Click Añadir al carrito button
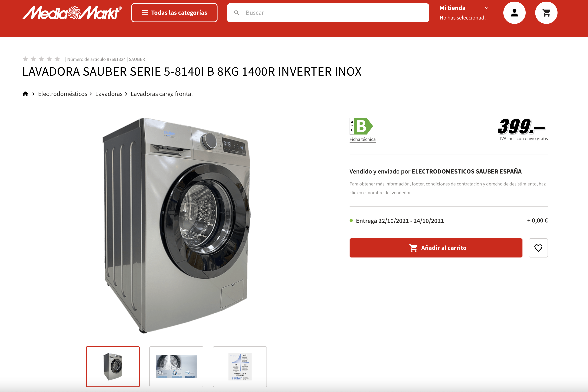588x392 pixels. [x=436, y=248]
